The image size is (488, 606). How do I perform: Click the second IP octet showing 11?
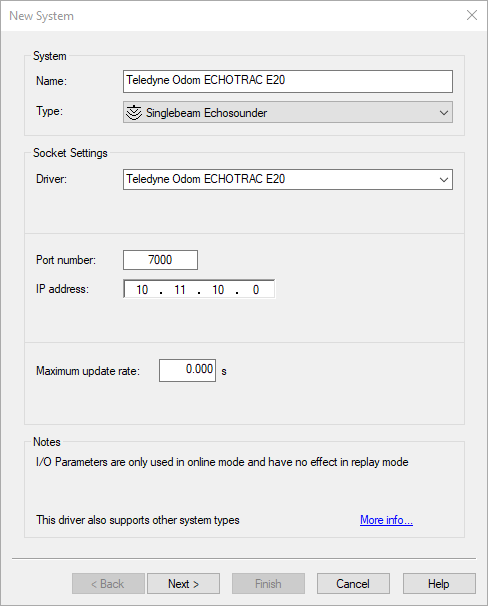180,290
